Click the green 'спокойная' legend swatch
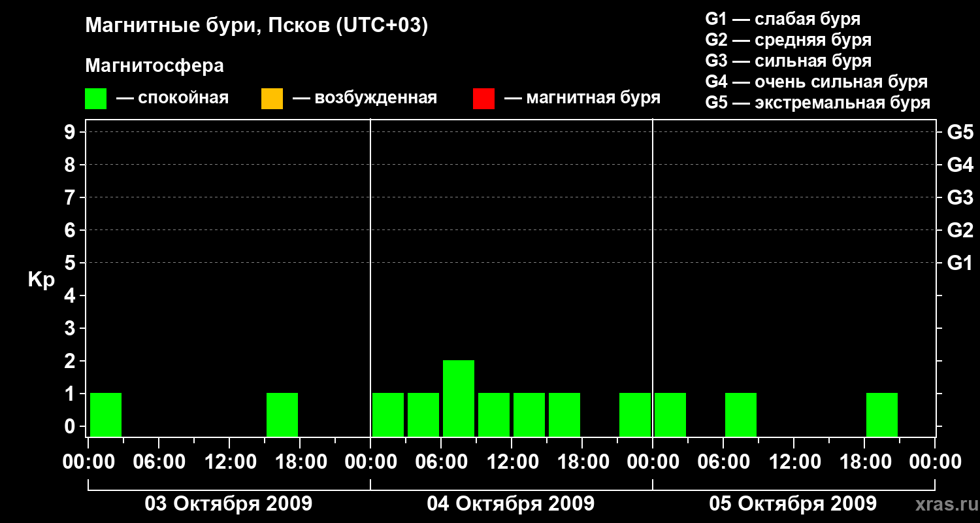This screenshot has height=523, width=980. 96,99
